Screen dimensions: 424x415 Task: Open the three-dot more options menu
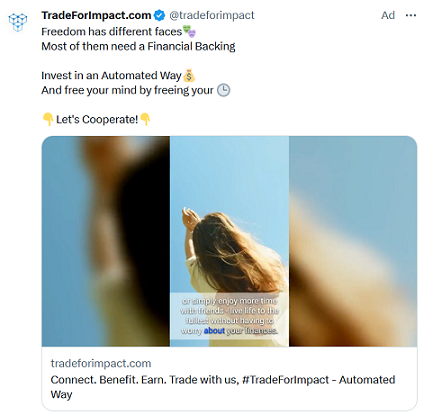[x=411, y=15]
